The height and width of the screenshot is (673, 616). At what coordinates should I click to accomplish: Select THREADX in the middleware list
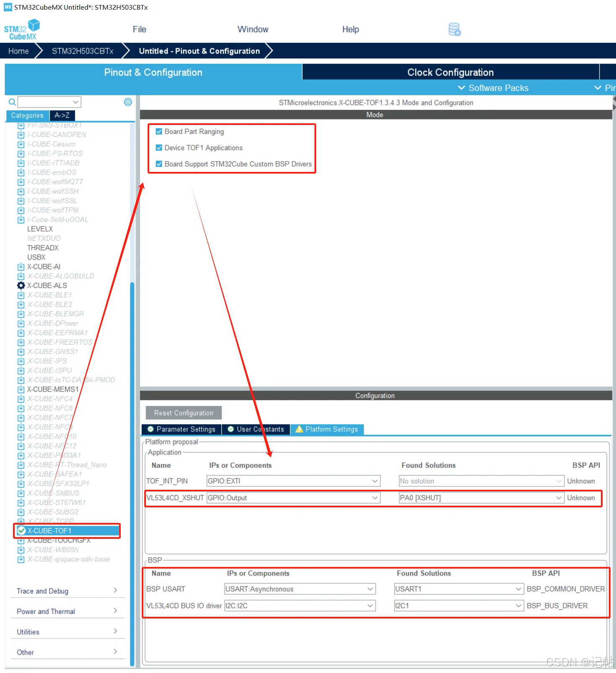43,248
